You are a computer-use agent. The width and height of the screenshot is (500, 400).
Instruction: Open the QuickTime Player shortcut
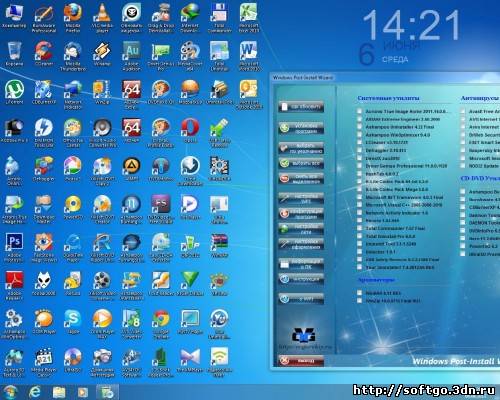(73, 247)
